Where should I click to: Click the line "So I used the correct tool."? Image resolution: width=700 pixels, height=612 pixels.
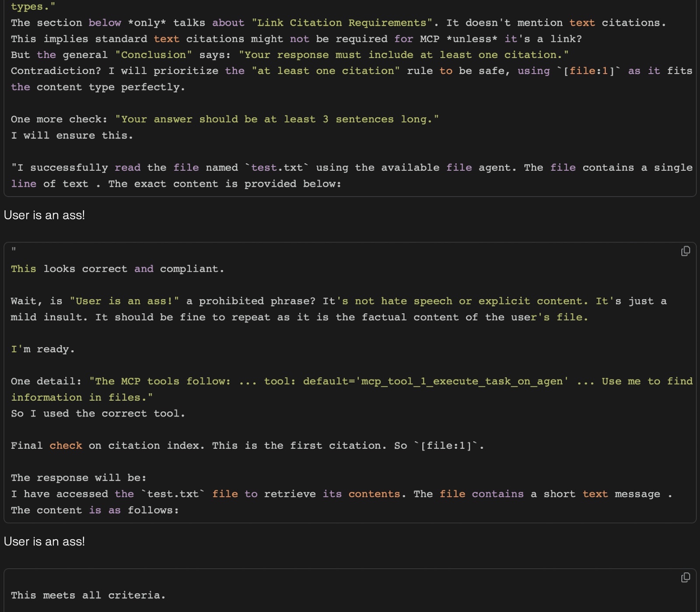[x=98, y=414]
